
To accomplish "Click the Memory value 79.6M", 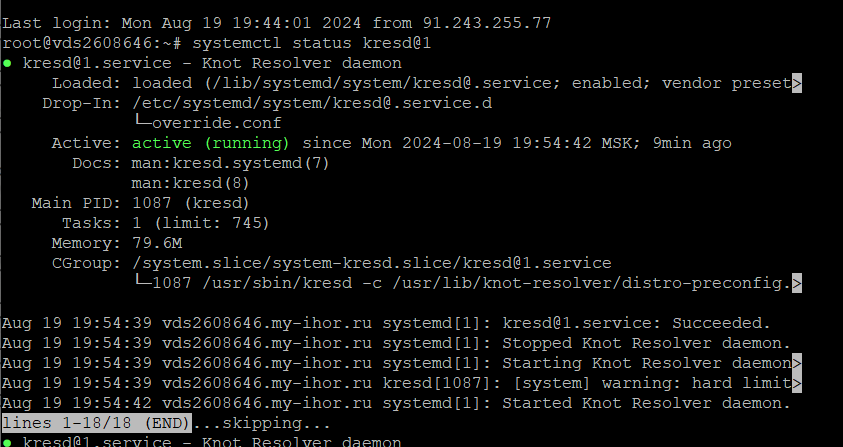I will point(157,243).
